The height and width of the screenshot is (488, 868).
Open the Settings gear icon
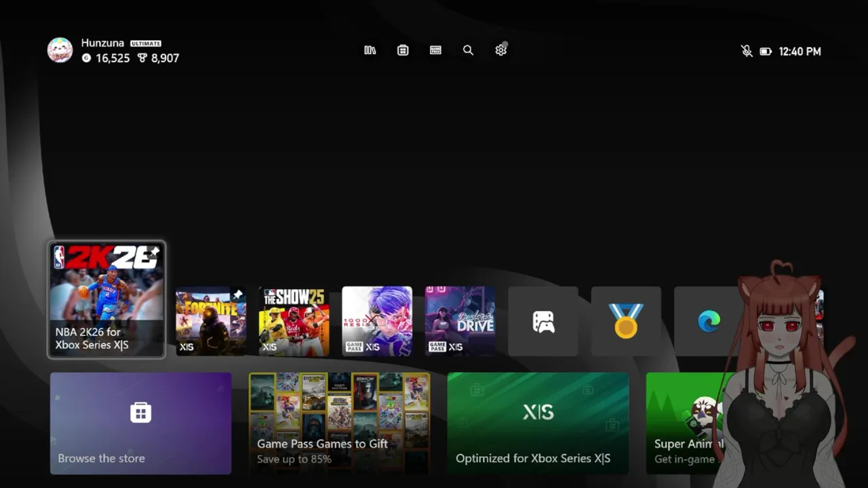click(x=500, y=50)
